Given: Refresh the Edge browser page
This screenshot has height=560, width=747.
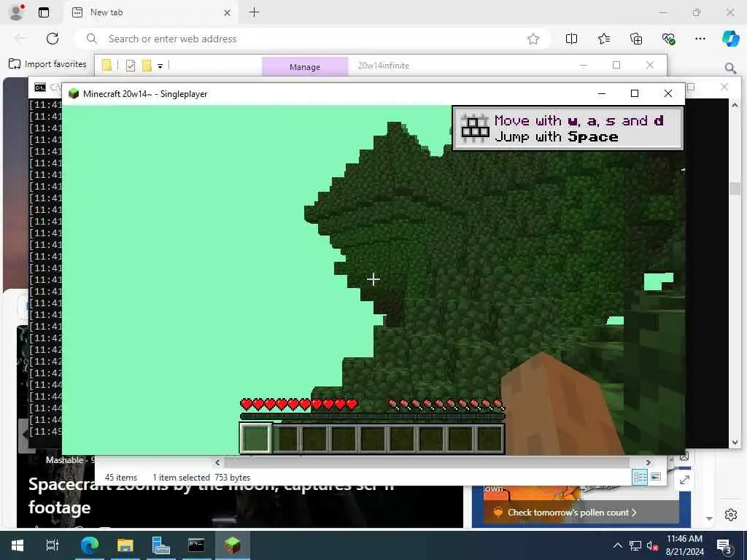Looking at the screenshot, I should point(53,39).
